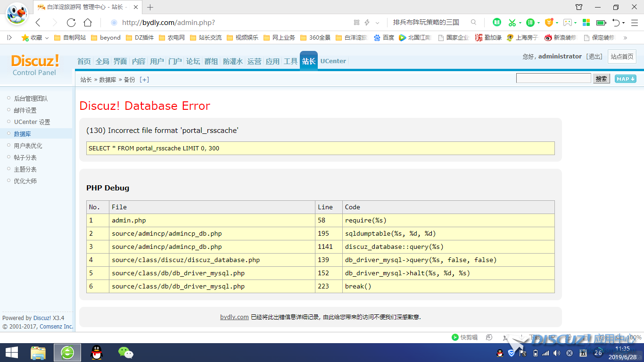Click the SQL query text box
This screenshot has width=644, height=362.
321,148
